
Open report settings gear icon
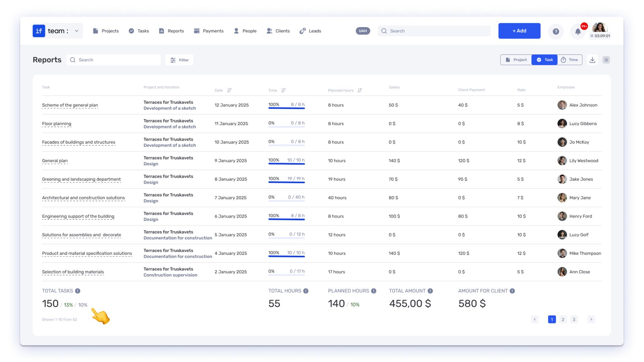pyautogui.click(x=606, y=60)
